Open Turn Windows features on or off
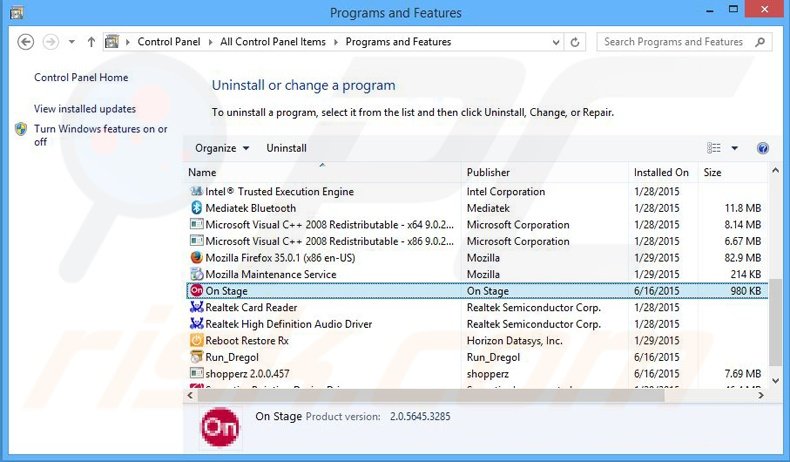This screenshot has height=462, width=790. (x=101, y=136)
